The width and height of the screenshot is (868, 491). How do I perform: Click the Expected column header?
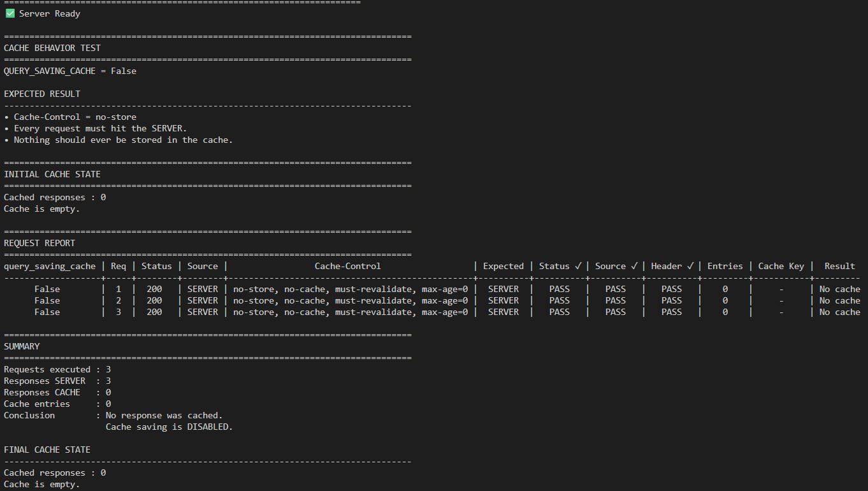point(503,266)
